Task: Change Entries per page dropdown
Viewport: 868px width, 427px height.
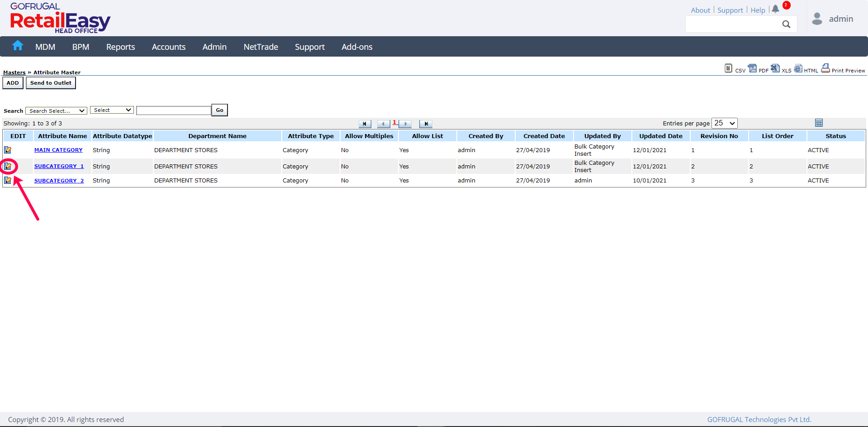Action: [725, 123]
